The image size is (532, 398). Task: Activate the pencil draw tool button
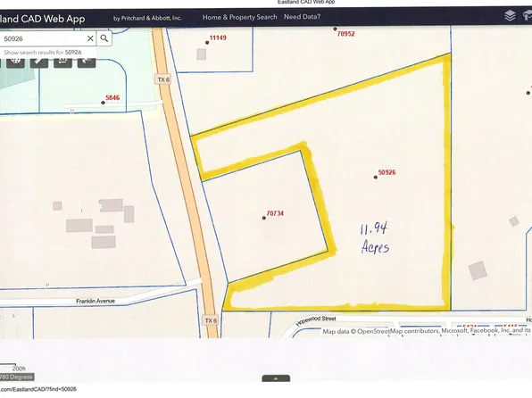click(39, 62)
